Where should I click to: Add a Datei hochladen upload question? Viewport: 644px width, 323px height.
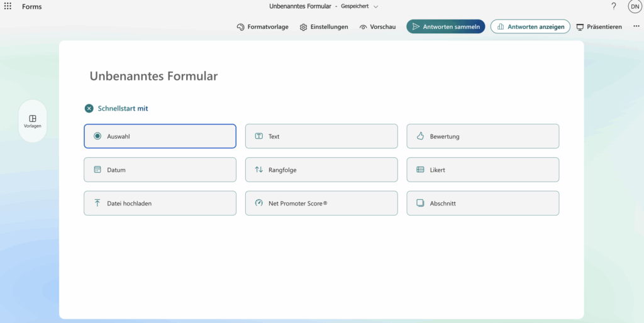coord(160,203)
